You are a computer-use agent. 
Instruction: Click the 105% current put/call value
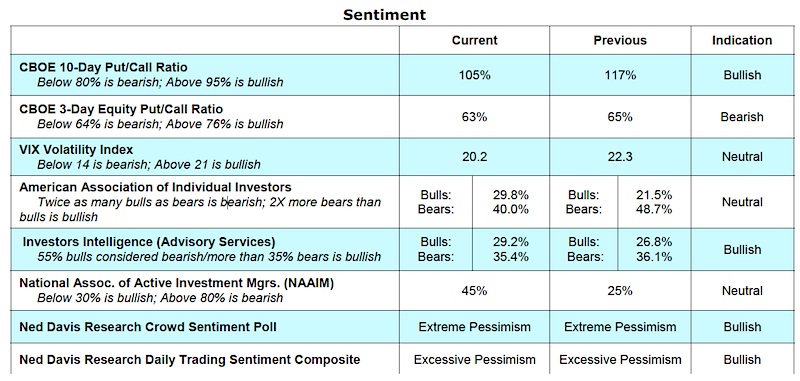(474, 75)
